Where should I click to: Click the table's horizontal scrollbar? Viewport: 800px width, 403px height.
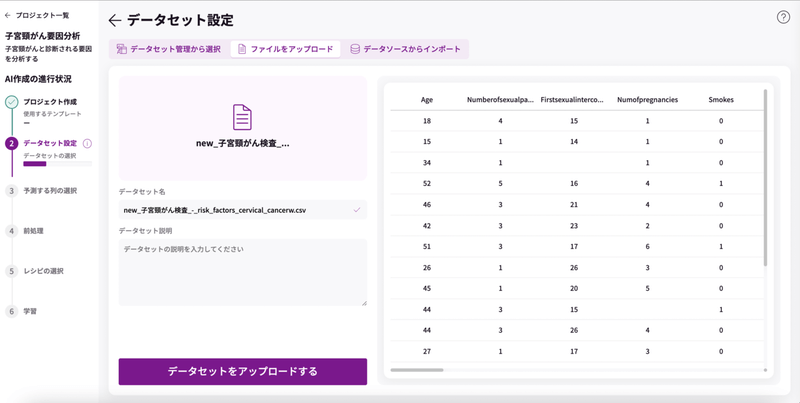(x=417, y=370)
